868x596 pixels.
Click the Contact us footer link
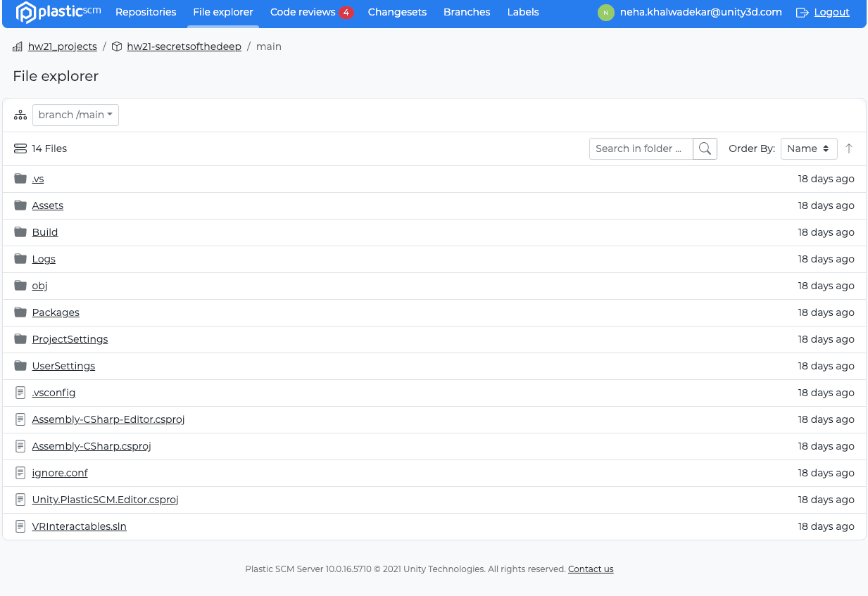pyautogui.click(x=591, y=569)
